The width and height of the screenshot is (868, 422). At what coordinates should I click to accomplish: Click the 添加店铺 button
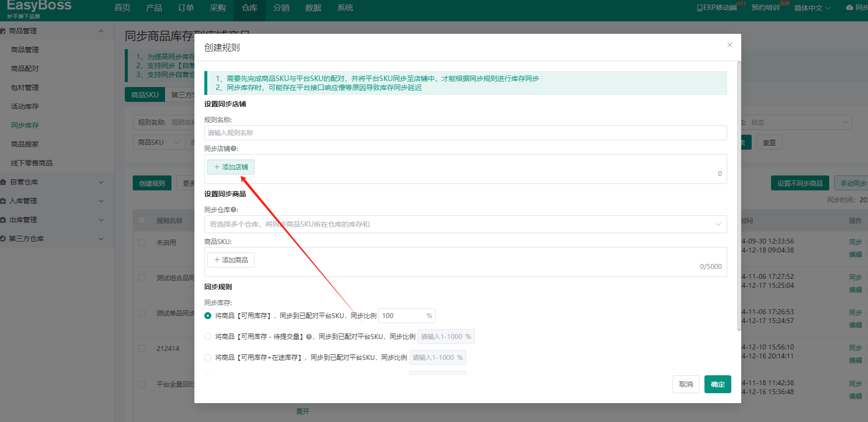pos(231,167)
